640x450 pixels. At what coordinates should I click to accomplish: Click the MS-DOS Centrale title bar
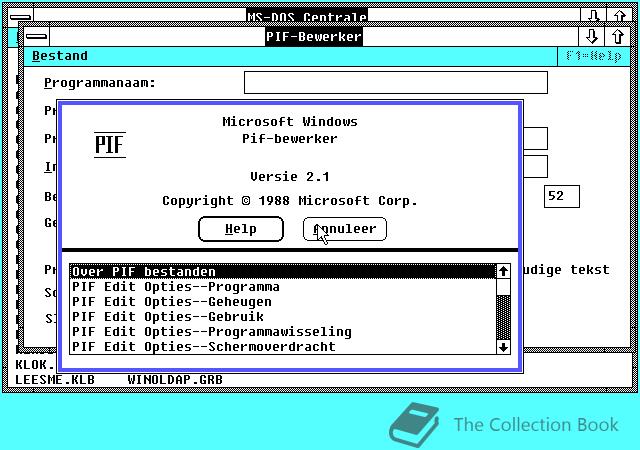pos(307,16)
